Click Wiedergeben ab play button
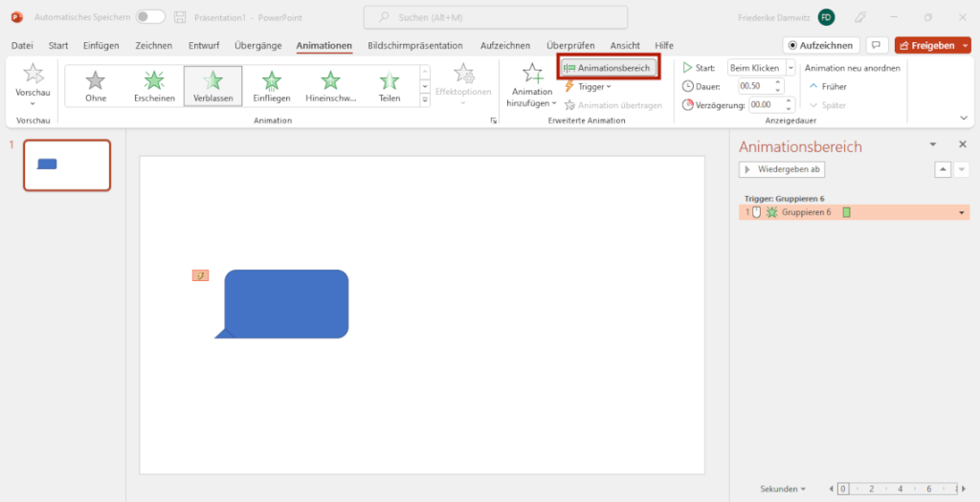 782,169
